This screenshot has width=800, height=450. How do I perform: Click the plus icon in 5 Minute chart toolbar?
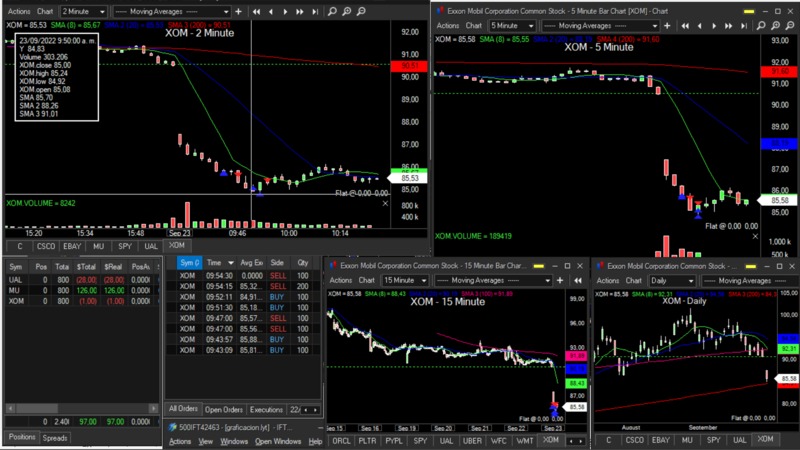tap(667, 26)
